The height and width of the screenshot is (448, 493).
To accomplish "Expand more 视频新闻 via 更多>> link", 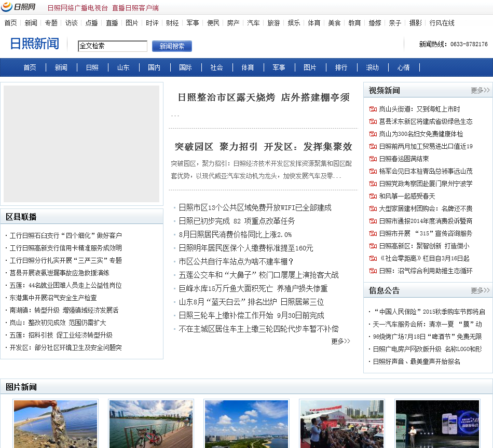I will (480, 90).
